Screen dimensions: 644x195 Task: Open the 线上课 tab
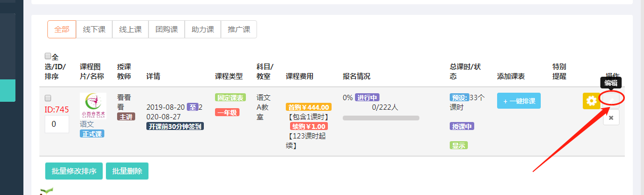click(130, 29)
